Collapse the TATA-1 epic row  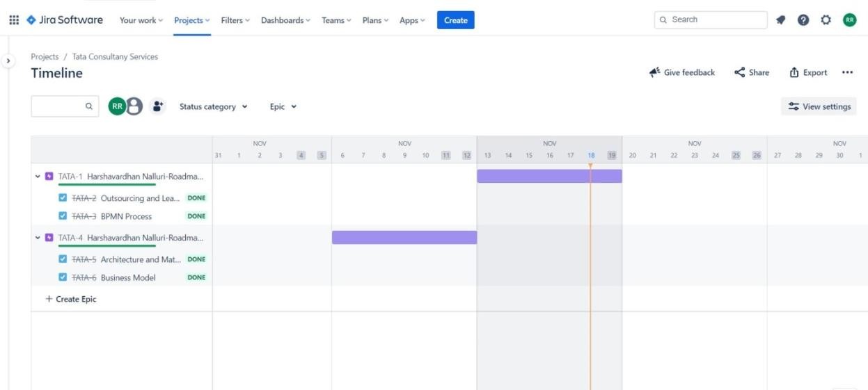[x=38, y=177]
